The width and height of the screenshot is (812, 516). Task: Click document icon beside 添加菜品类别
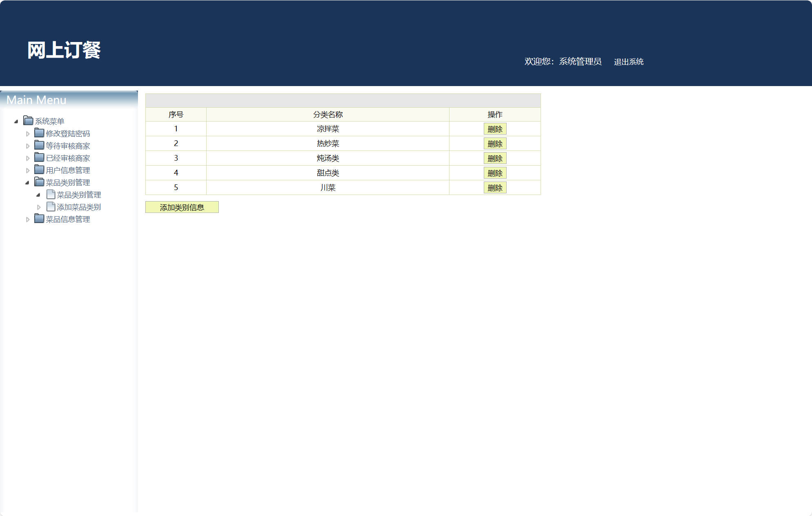(x=51, y=206)
